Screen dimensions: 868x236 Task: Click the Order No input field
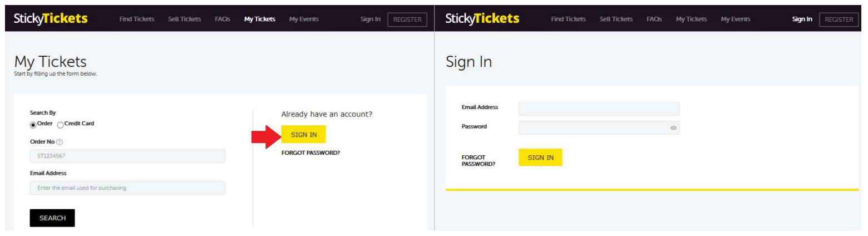pos(127,156)
